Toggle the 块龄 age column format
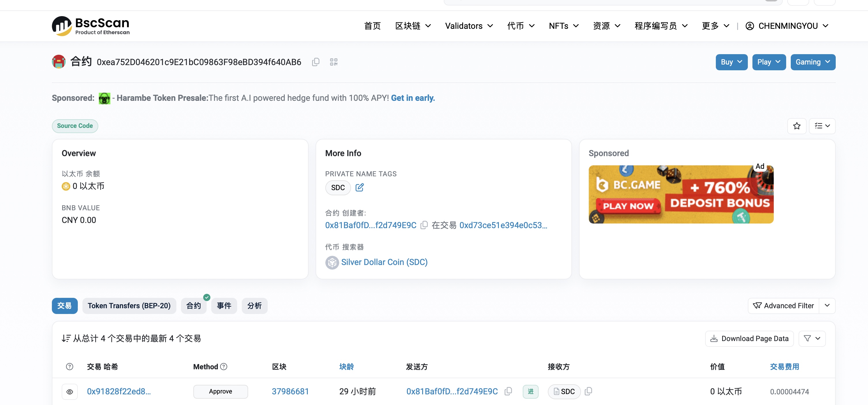The width and height of the screenshot is (868, 405). [x=346, y=367]
